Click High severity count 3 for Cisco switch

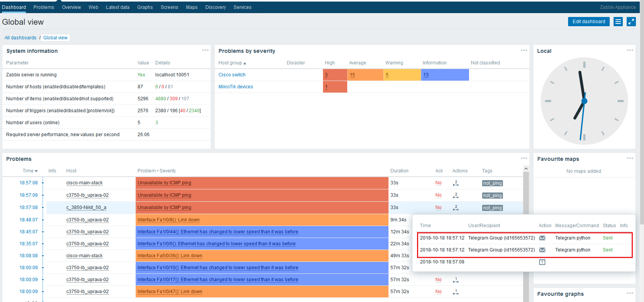(326, 75)
